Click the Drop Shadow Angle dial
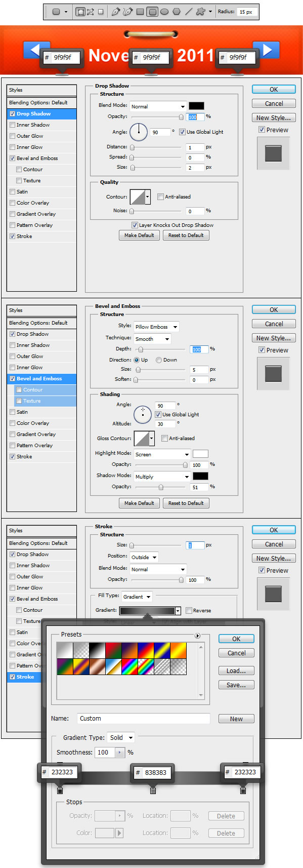303x868 pixels. click(x=139, y=132)
